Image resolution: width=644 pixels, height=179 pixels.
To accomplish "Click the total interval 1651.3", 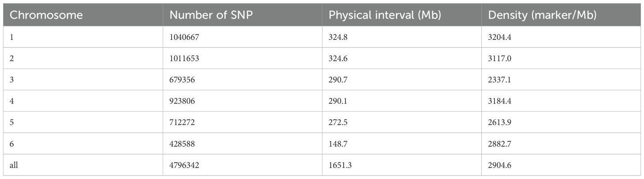I will click(x=339, y=165).
